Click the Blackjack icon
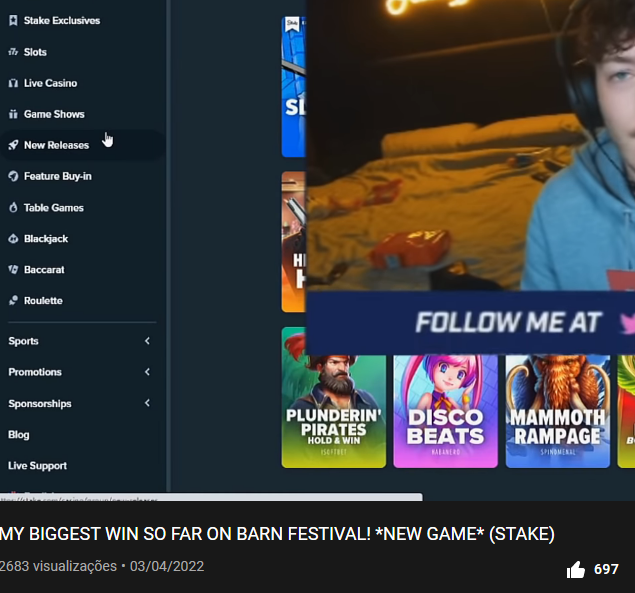Image resolution: width=635 pixels, height=593 pixels. click(x=13, y=239)
